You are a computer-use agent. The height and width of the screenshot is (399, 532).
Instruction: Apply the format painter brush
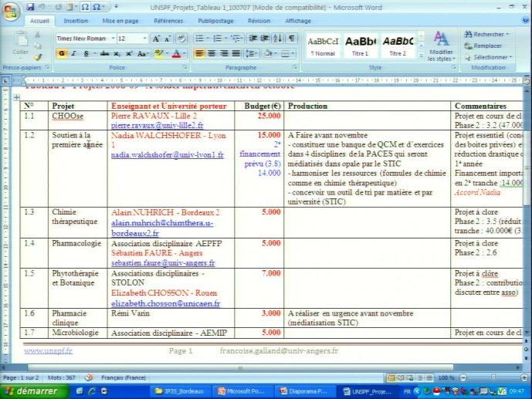click(38, 57)
